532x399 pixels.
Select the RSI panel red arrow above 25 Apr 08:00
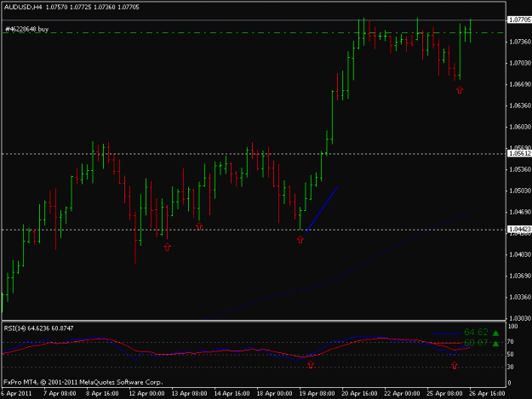tap(455, 366)
